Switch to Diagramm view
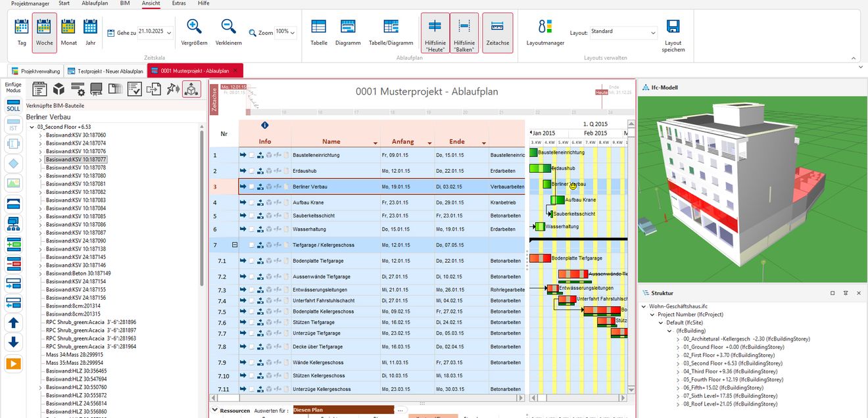 [x=348, y=32]
